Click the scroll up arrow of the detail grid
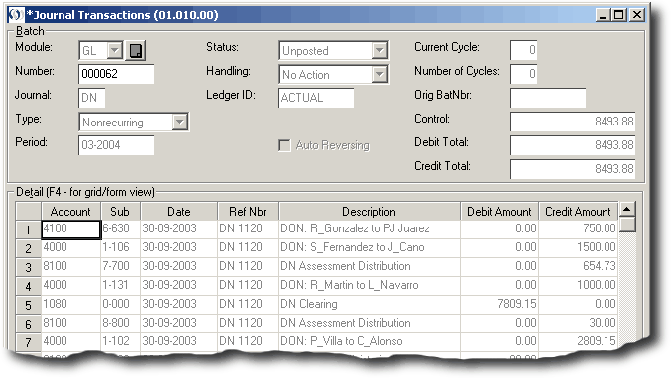Viewport: 672px width, 378px height. tap(627, 210)
